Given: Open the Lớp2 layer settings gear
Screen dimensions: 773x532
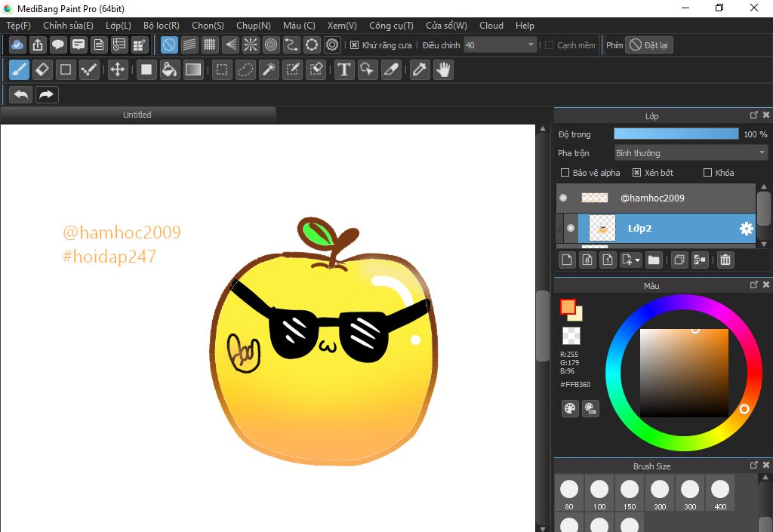Looking at the screenshot, I should 746,228.
